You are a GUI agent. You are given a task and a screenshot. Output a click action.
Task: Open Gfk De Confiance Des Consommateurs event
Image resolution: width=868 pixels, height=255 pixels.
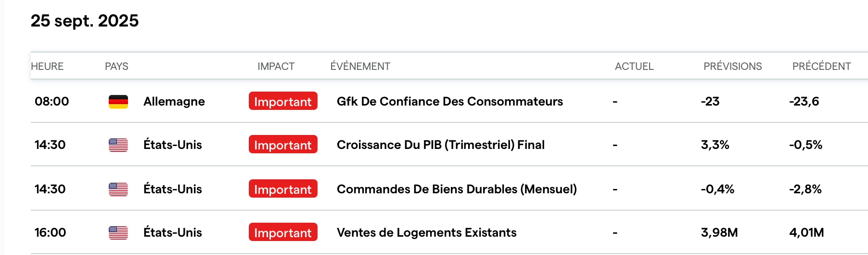(x=449, y=101)
